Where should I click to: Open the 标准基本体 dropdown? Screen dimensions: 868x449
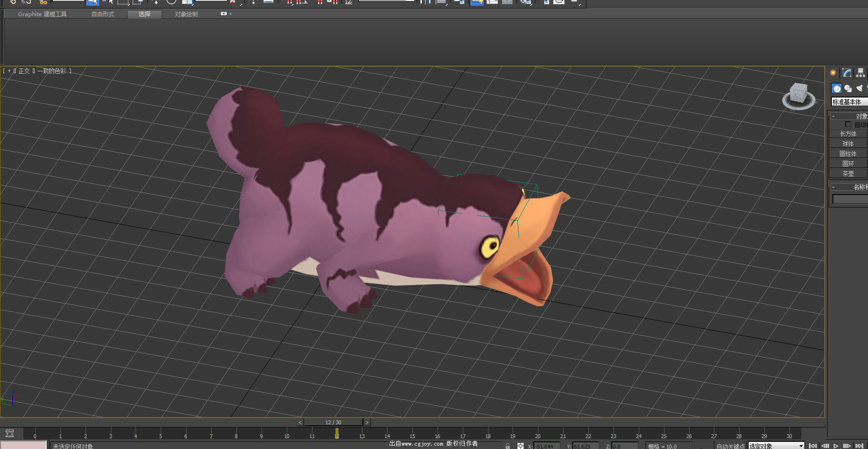coord(849,102)
